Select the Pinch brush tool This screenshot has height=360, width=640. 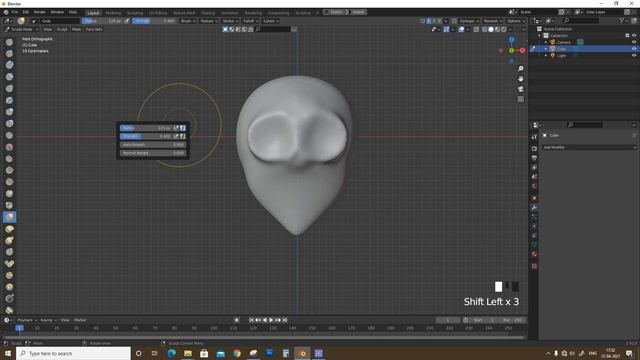click(x=9, y=205)
